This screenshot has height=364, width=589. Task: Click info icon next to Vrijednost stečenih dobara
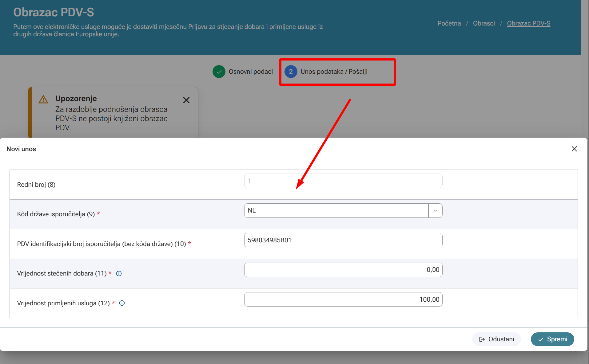point(119,273)
